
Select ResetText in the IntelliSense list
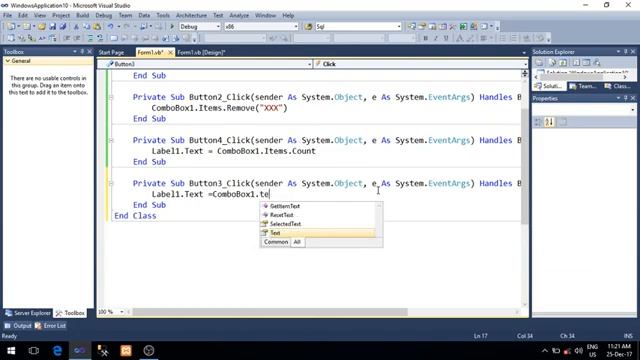click(x=318, y=215)
